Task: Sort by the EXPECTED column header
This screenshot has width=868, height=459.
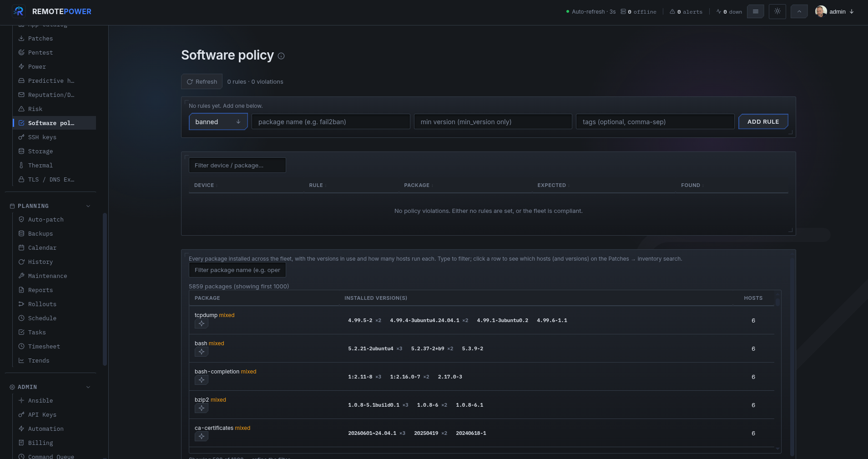Action: click(553, 185)
